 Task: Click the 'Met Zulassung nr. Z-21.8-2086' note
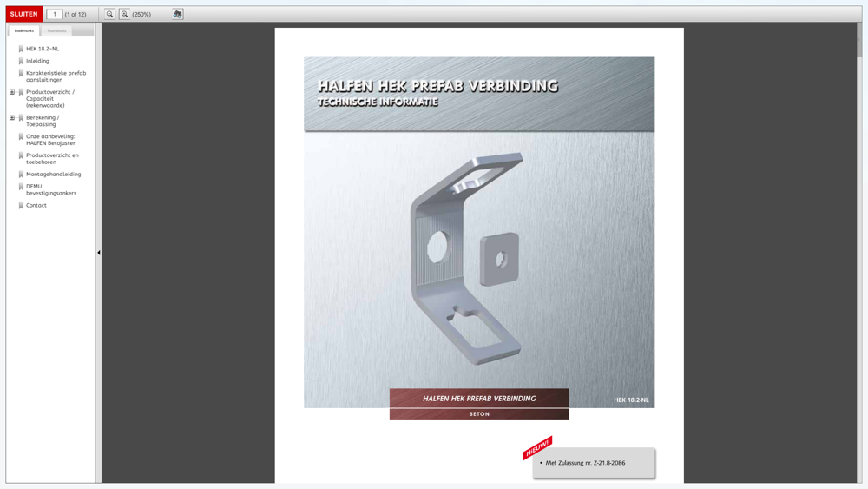[x=585, y=463]
